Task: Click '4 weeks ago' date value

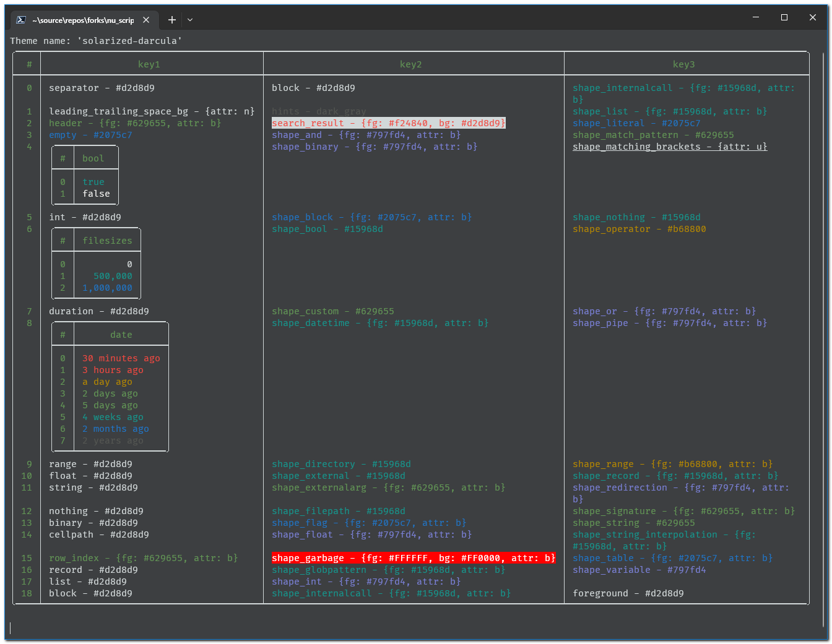Action: 113,417
